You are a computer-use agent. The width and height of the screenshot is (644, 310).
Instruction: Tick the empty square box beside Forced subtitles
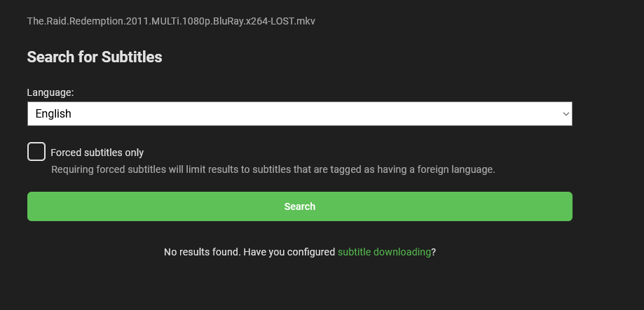[x=36, y=151]
